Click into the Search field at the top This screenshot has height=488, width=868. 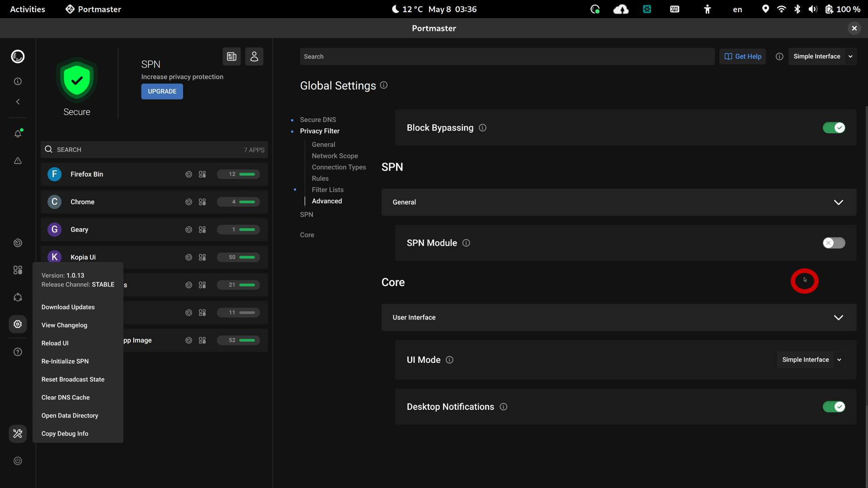pyautogui.click(x=506, y=56)
